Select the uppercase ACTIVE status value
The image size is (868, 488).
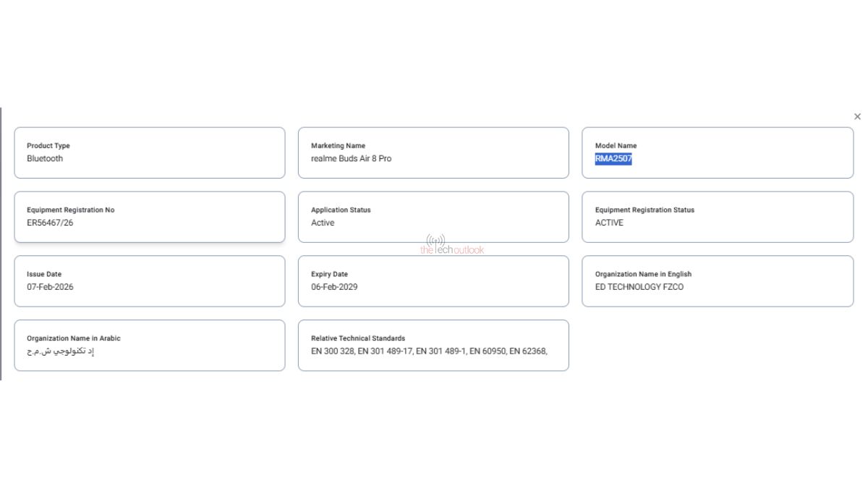pos(609,223)
